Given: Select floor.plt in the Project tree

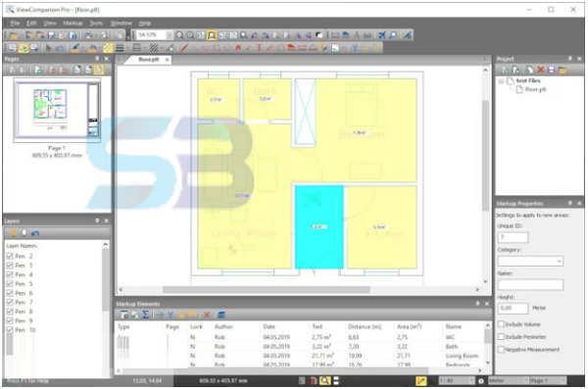Looking at the screenshot, I should point(535,89).
